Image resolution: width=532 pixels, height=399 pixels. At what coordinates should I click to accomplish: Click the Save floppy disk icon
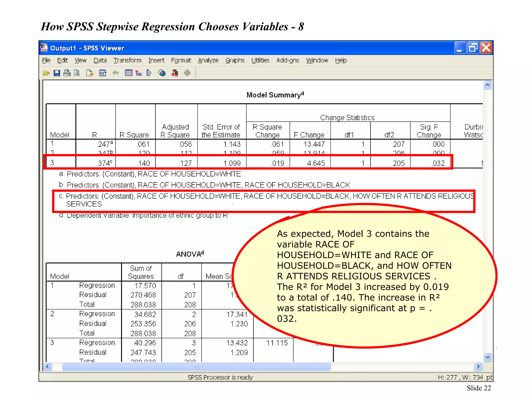click(x=57, y=73)
